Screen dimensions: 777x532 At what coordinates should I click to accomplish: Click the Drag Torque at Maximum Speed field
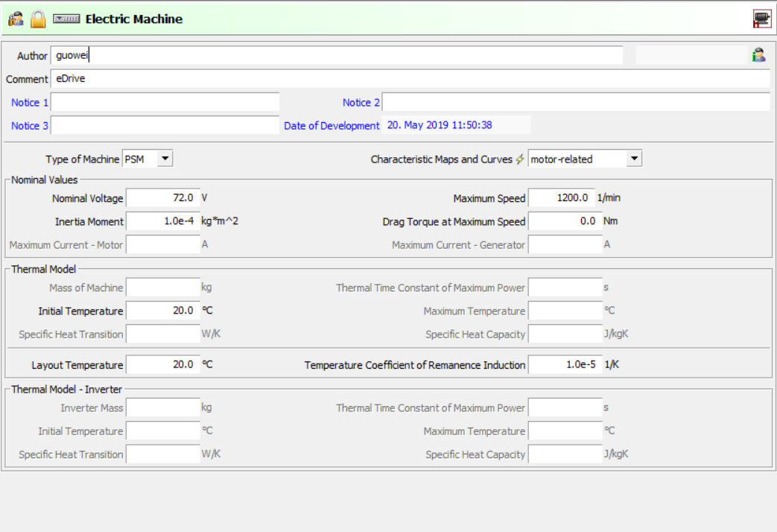tap(565, 221)
